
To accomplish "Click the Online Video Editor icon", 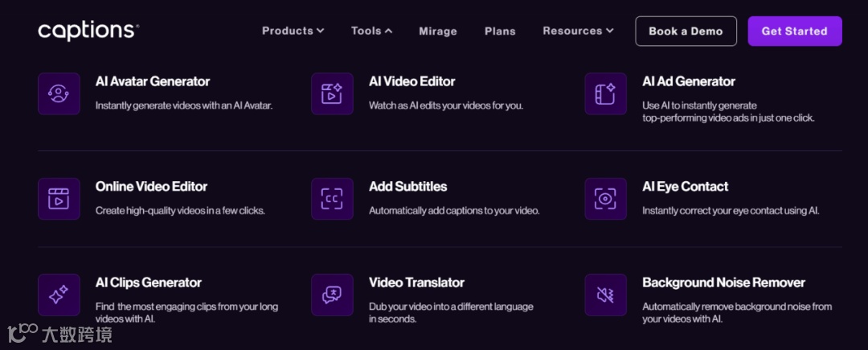I will (59, 199).
